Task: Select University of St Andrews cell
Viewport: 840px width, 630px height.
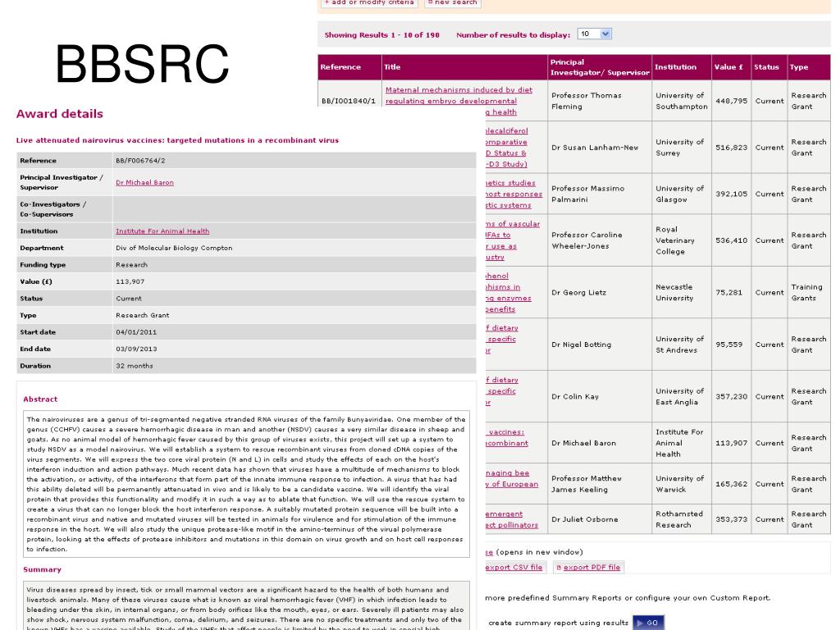Action: [x=682, y=345]
